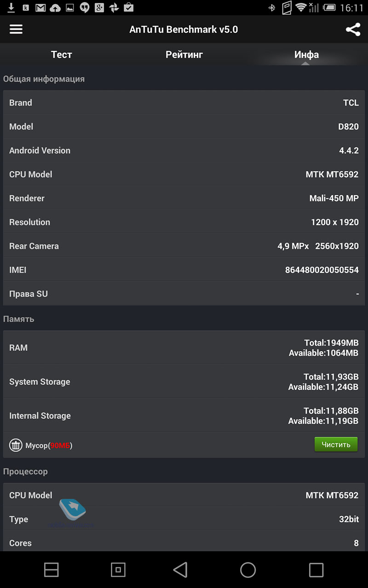Screen dimensions: 368x588
Task: Tap the circle home navigation icon
Action: click(x=248, y=570)
